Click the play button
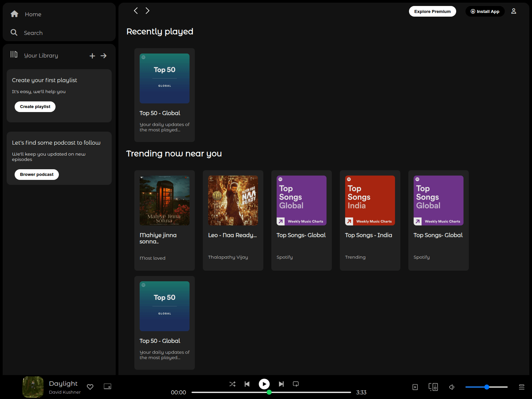 (x=264, y=384)
